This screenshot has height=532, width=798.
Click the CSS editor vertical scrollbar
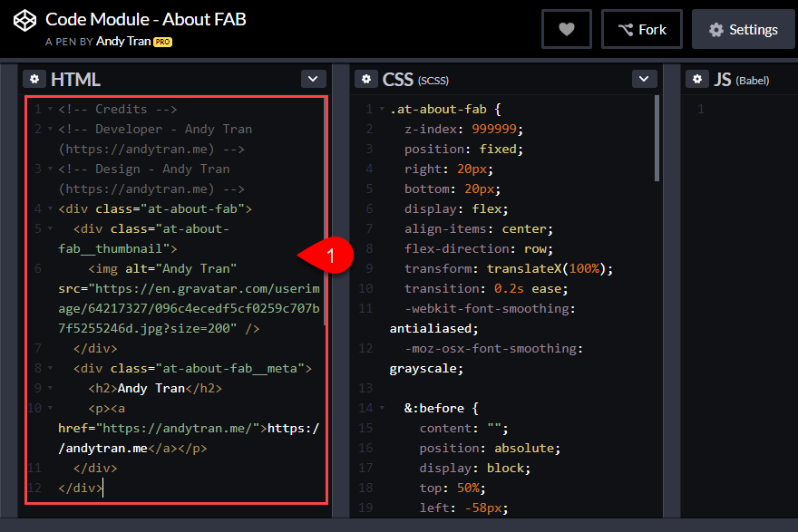tap(657, 139)
